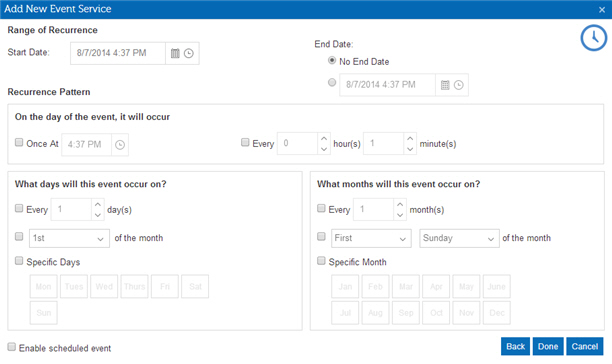612x364 pixels.
Task: Click the large blue clock icon
Action: (593, 38)
